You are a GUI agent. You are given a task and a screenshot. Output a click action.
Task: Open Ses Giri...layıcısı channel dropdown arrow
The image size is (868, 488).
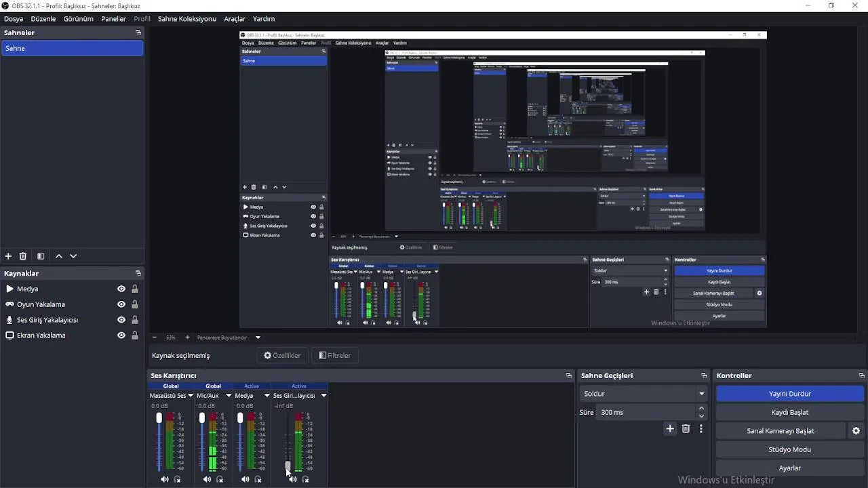tap(323, 396)
